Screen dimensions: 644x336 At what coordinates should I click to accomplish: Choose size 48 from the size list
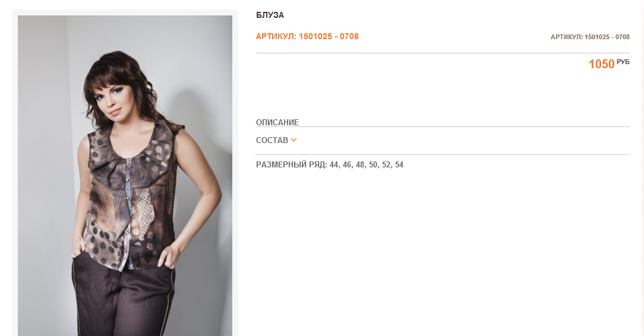[x=361, y=164]
